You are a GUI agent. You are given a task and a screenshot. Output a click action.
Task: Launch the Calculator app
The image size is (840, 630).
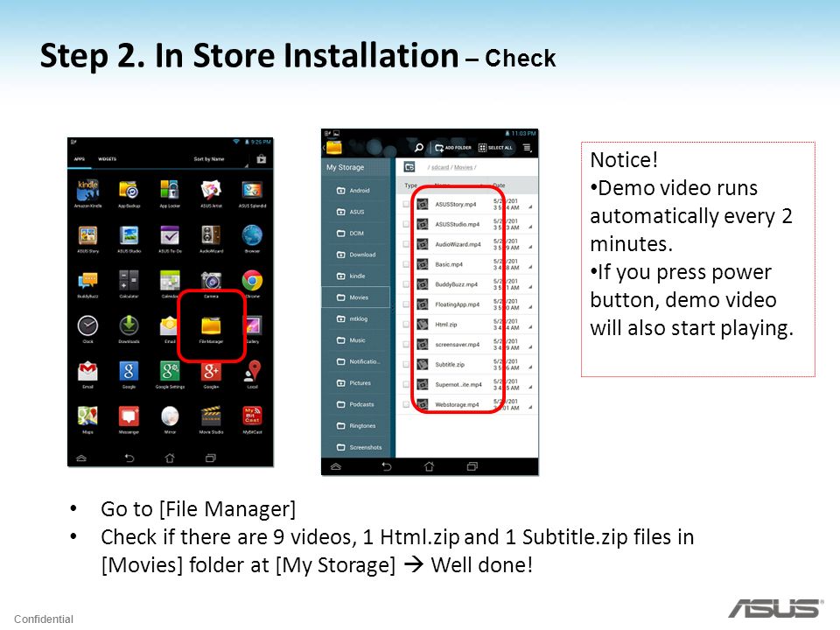129,280
